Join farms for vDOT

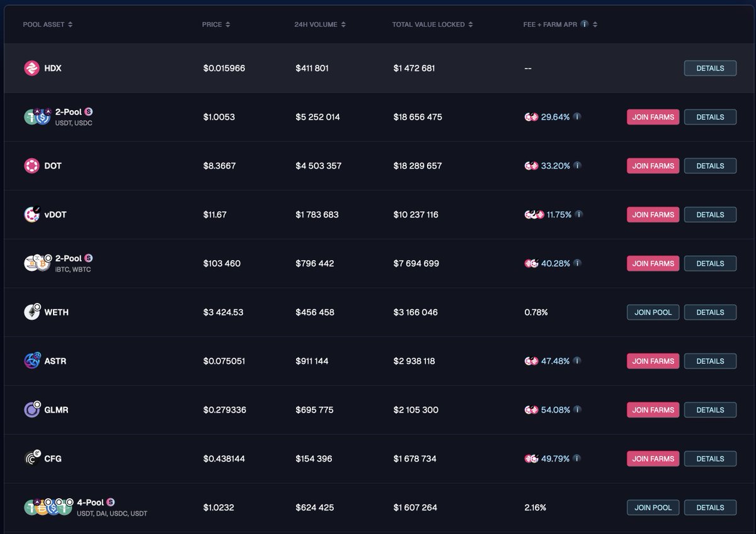click(653, 215)
